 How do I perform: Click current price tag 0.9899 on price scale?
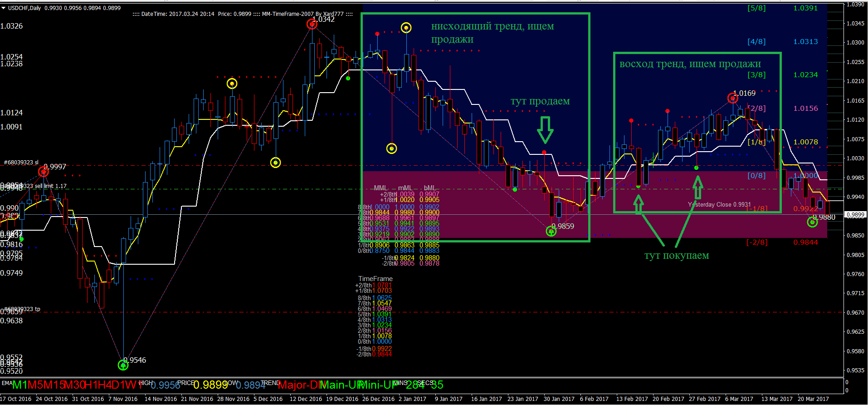tap(855, 214)
